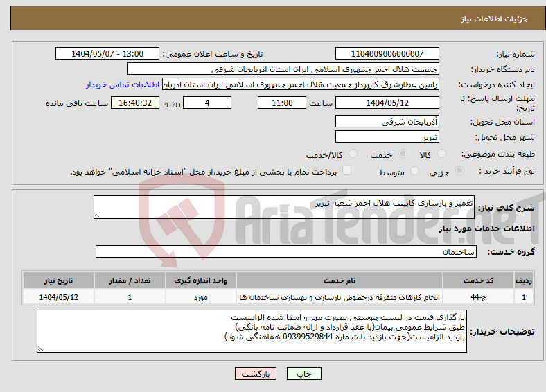Click the تاریخ نیاز column header

coord(58,280)
